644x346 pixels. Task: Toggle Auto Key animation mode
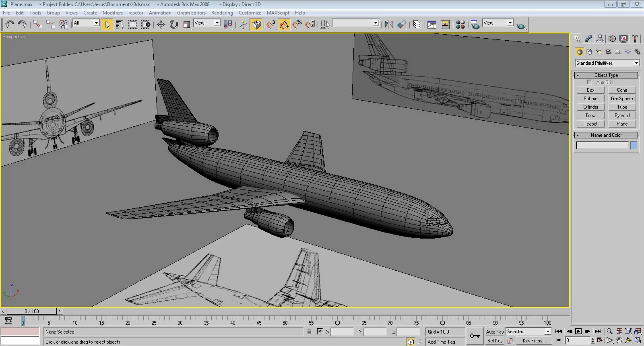[x=494, y=332]
